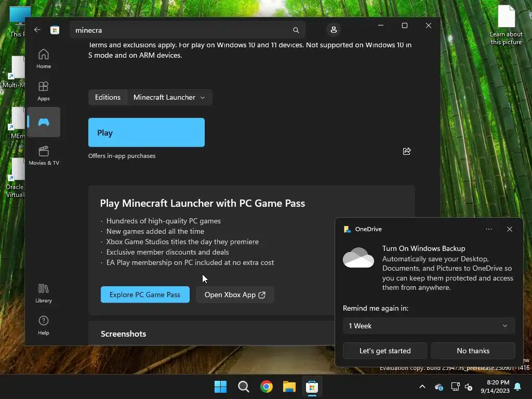
Task: Click the network display tray icon
Action: tap(455, 387)
